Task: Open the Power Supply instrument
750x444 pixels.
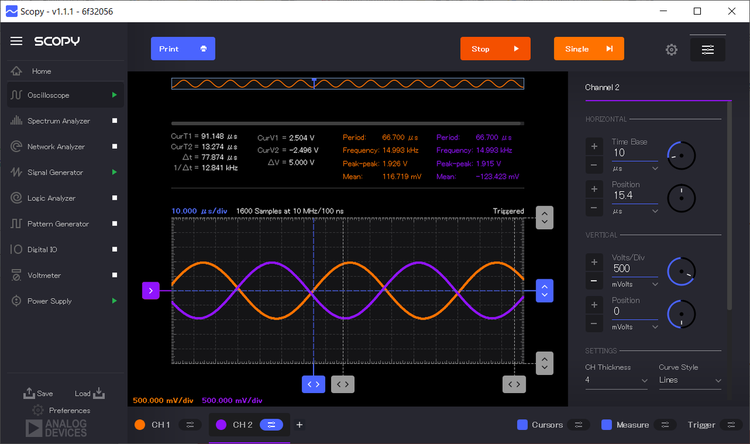Action: (x=66, y=301)
